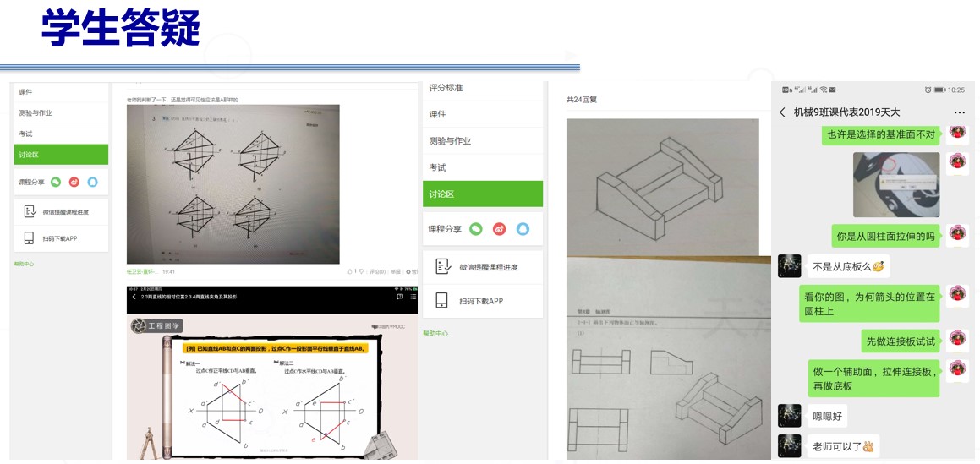Click the Weibo share icon in the left sidebar

coord(74,182)
